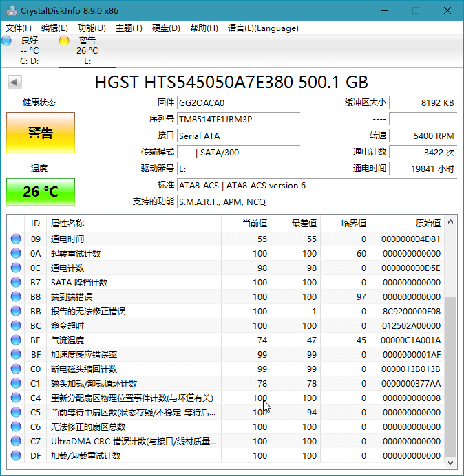Image resolution: width=464 pixels, height=476 pixels.
Task: Click the 临界值 column header
Action: click(x=345, y=224)
